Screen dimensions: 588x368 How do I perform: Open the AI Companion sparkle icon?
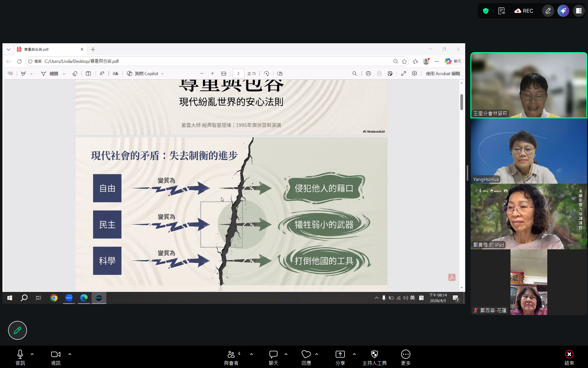tap(563, 11)
